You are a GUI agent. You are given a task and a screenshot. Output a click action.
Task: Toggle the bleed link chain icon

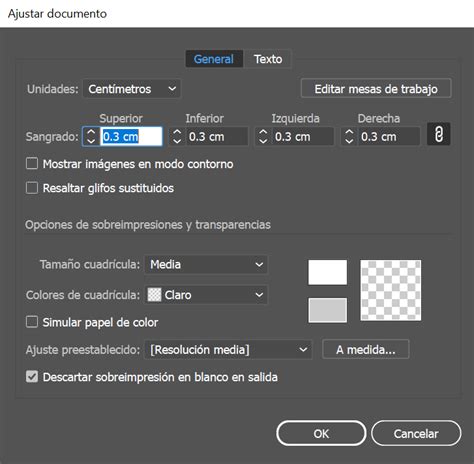439,134
